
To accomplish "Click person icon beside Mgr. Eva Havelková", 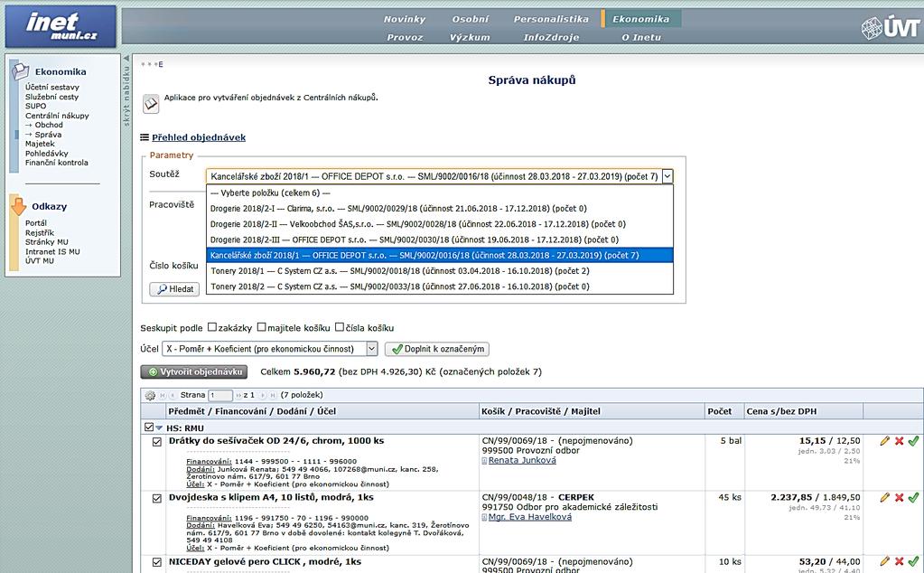I will [484, 517].
